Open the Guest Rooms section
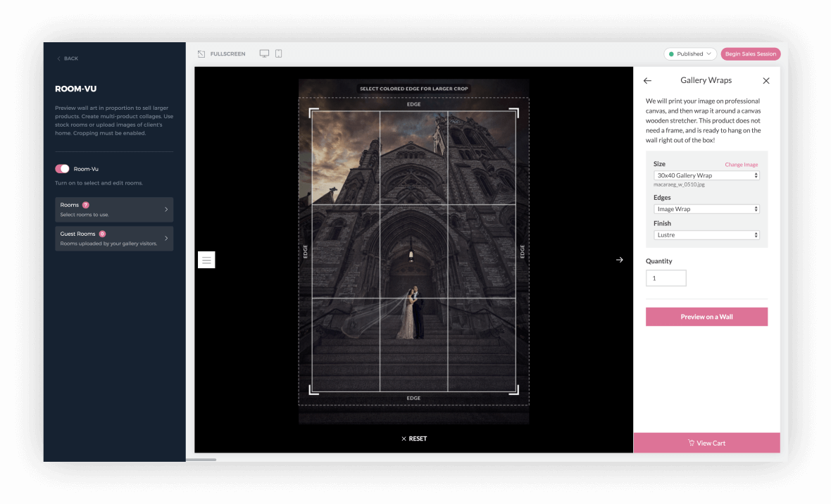The height and width of the screenshot is (504, 831). click(x=114, y=239)
